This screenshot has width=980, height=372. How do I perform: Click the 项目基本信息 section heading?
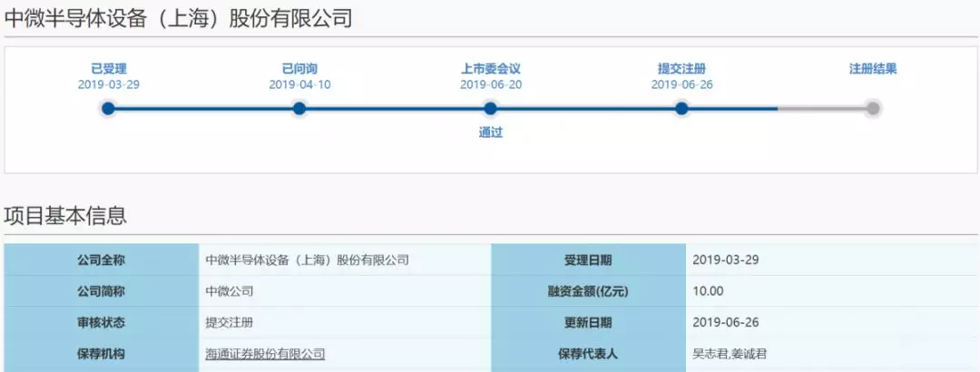pos(65,216)
